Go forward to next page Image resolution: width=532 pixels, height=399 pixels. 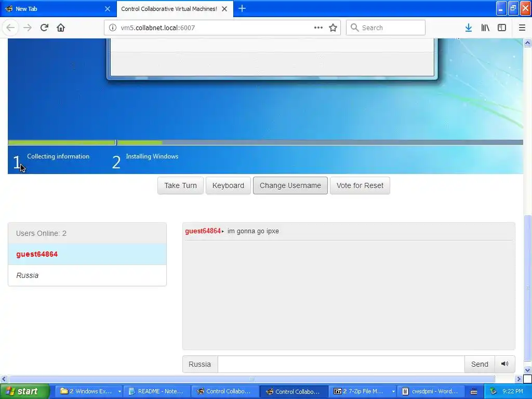point(28,28)
